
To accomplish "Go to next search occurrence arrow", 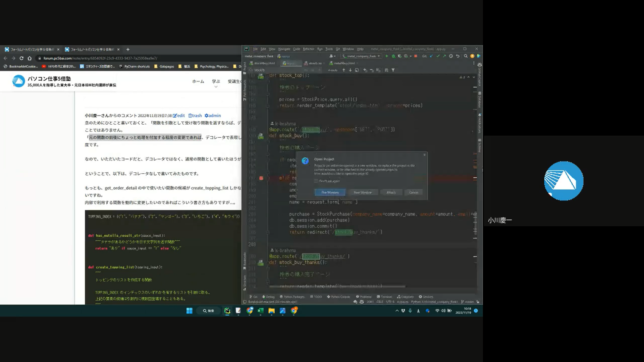I will click(x=350, y=70).
